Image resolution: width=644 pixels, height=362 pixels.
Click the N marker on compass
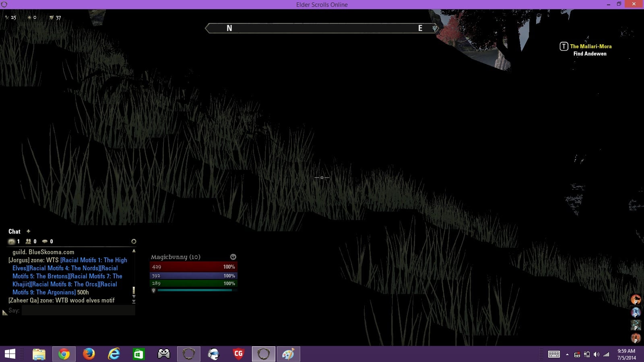[x=229, y=28]
